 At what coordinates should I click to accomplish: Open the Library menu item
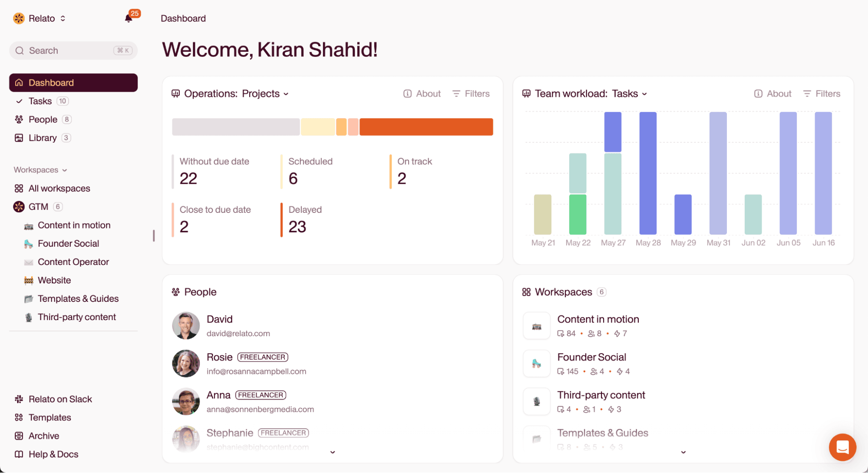pyautogui.click(x=43, y=138)
